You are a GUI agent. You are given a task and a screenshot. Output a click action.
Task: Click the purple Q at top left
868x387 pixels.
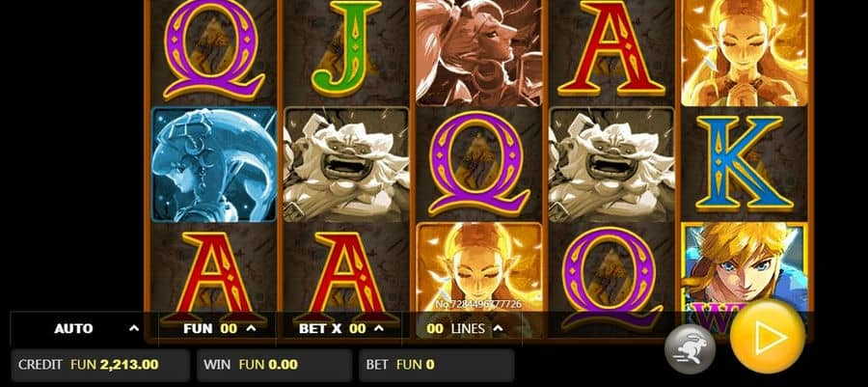[x=214, y=48]
